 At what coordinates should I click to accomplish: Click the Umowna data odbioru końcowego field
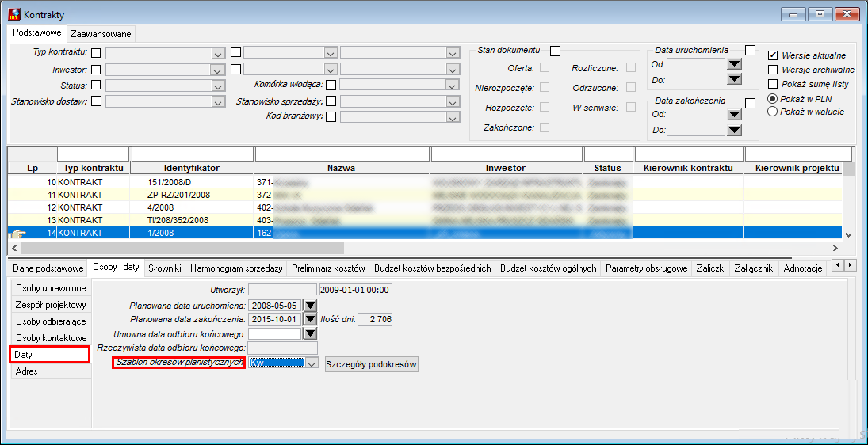click(x=275, y=333)
